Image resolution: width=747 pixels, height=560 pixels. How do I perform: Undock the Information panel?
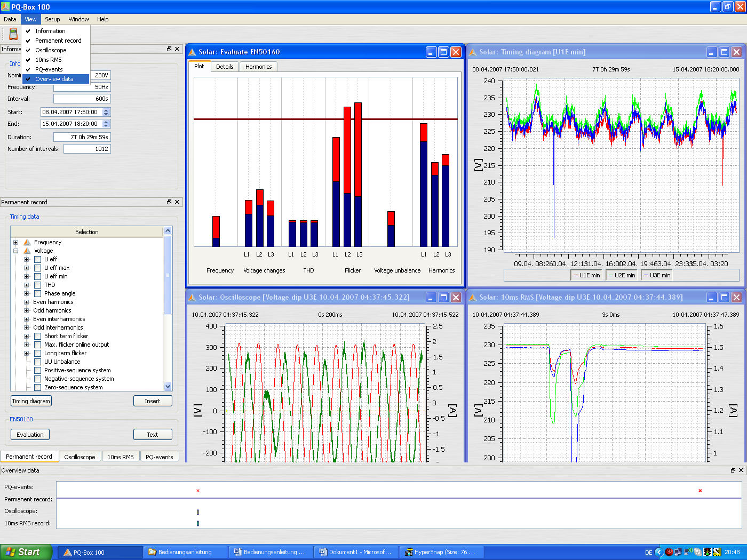[x=169, y=49]
